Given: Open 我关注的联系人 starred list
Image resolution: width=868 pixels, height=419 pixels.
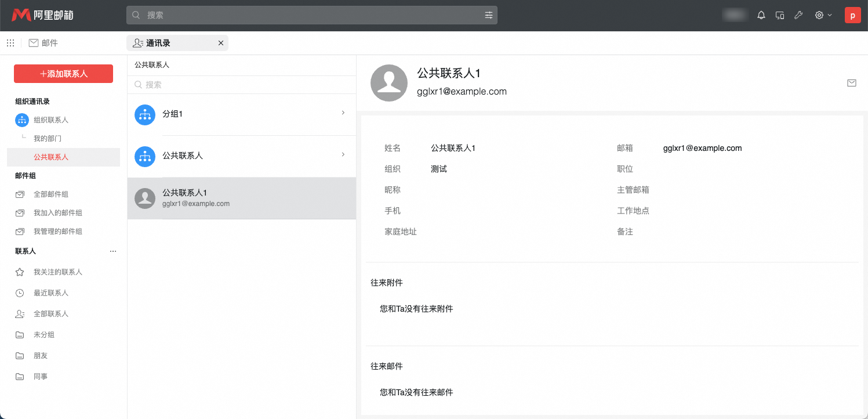Looking at the screenshot, I should [x=57, y=272].
